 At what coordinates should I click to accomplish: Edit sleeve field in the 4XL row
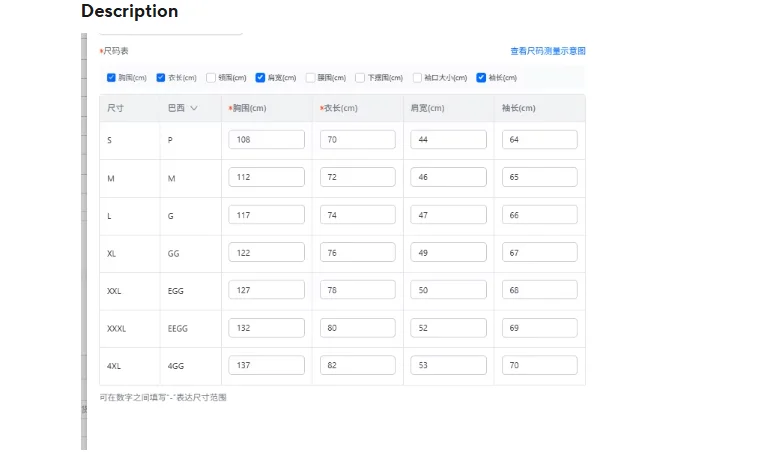click(540, 365)
